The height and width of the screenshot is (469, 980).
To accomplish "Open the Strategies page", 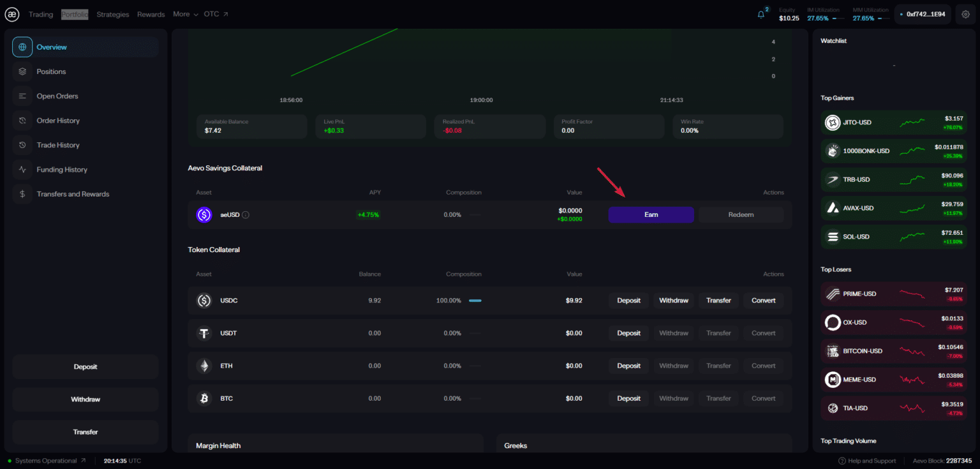I will pyautogui.click(x=112, y=13).
